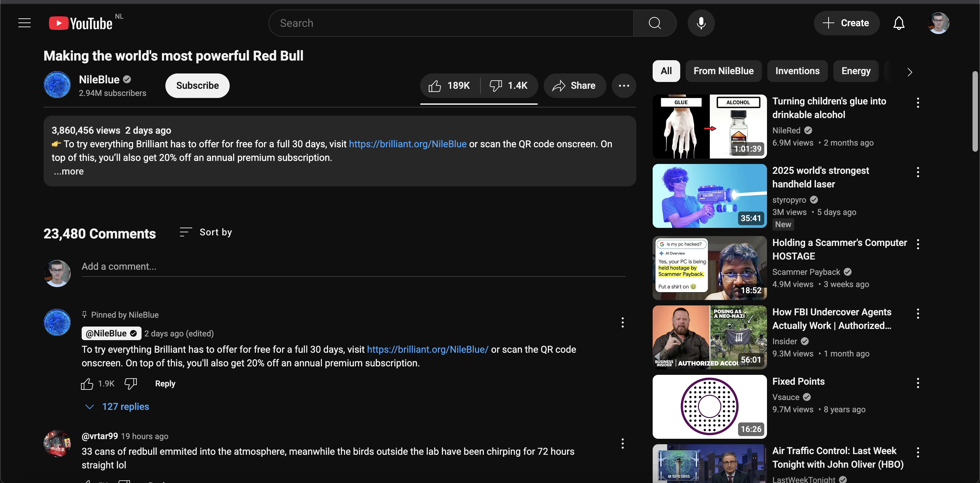This screenshot has height=483, width=980.
Task: Click the @NileBlue comment author badge
Action: coord(111,334)
